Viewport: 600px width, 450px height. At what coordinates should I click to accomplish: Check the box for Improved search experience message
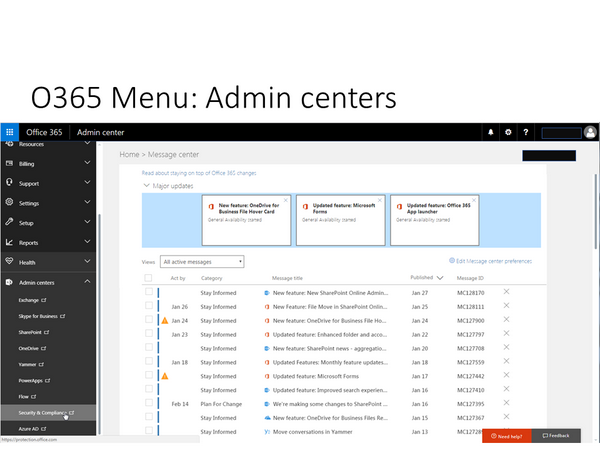[x=149, y=389]
